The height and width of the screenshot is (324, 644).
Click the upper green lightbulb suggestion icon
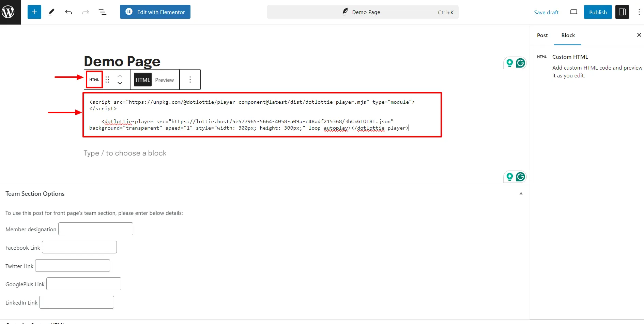click(509, 63)
